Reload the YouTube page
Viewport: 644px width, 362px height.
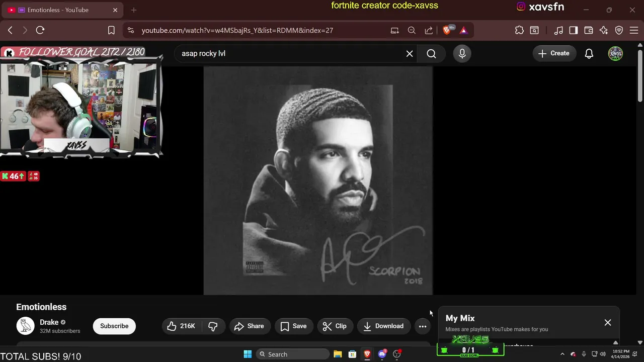(40, 30)
